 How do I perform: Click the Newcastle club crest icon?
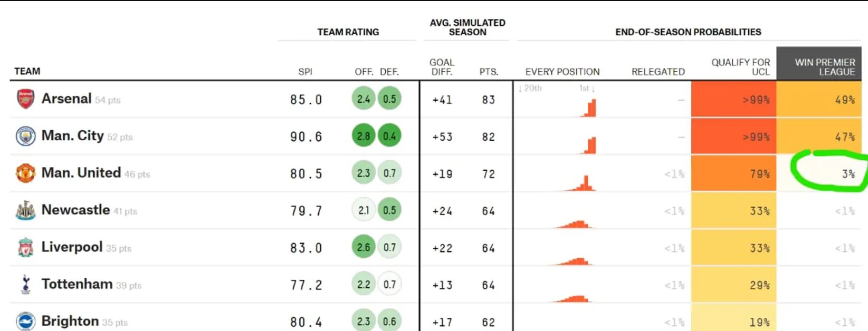coord(25,210)
